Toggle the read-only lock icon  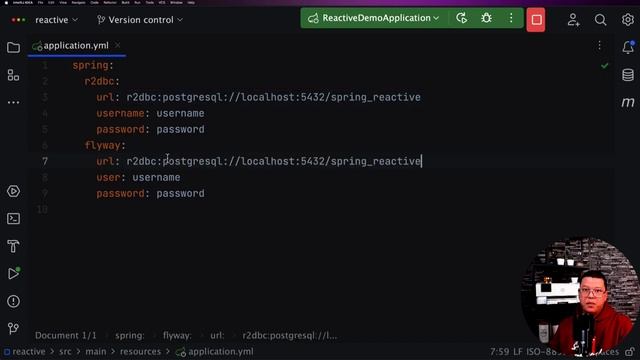[630, 351]
